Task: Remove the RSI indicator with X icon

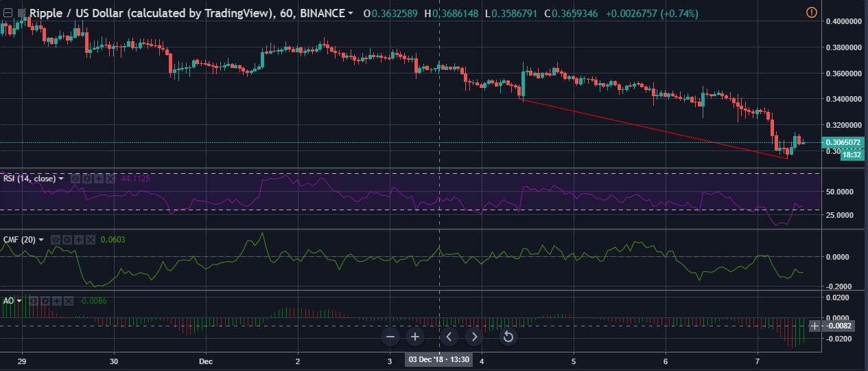Action: pos(110,179)
